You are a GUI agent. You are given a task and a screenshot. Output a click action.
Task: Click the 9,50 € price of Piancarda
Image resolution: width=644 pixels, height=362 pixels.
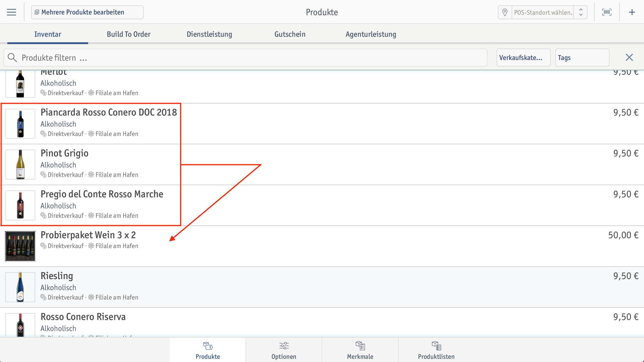(x=626, y=112)
